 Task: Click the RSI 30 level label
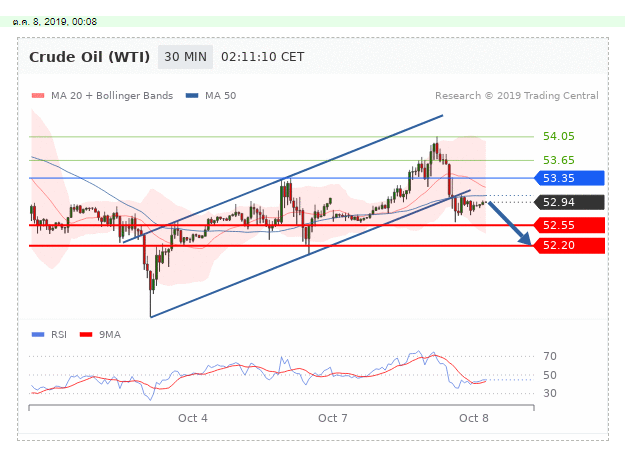(x=550, y=393)
